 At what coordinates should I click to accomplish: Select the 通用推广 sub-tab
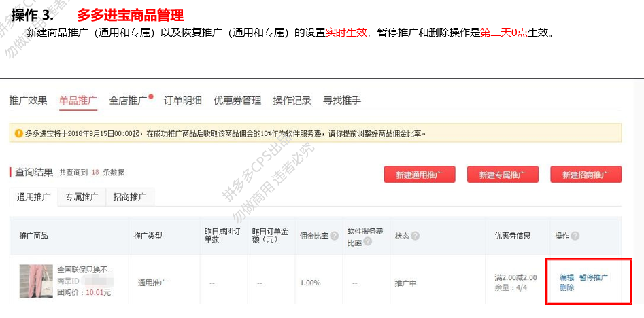click(34, 197)
